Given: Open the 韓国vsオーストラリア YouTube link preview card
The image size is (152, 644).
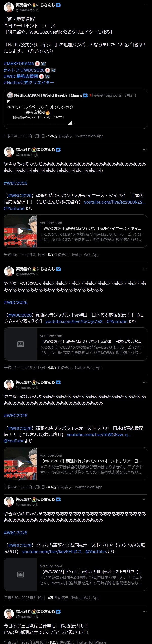Looking at the screenshot, I should [75, 574].
